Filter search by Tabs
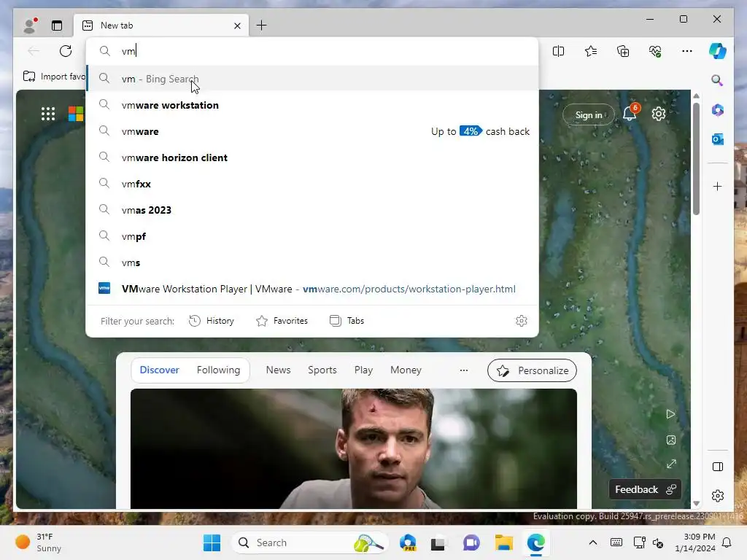The image size is (747, 560). click(x=347, y=321)
